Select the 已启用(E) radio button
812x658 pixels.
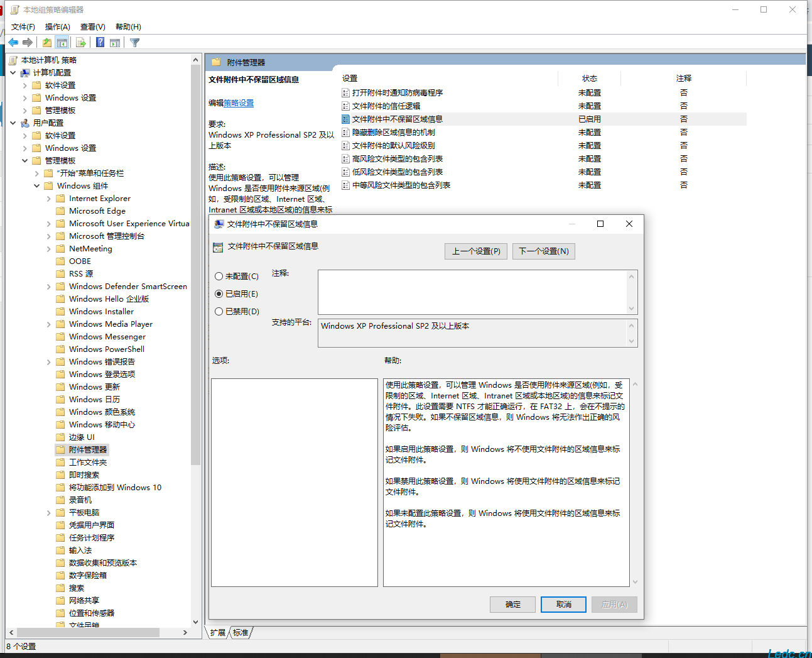[x=219, y=294]
